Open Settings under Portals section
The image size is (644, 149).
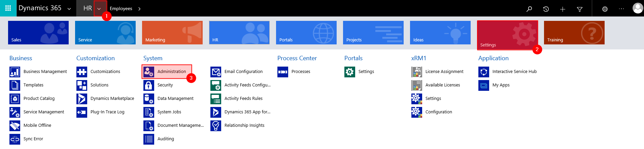tap(366, 72)
